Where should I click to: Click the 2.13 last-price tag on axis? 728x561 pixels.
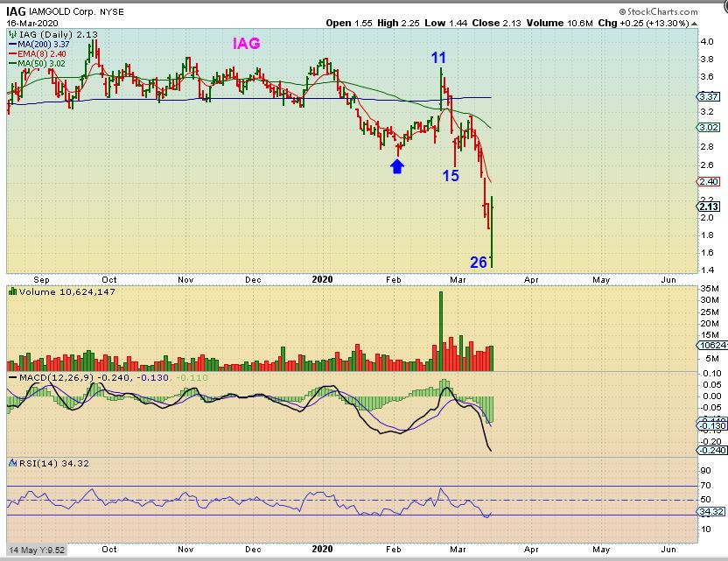point(709,207)
